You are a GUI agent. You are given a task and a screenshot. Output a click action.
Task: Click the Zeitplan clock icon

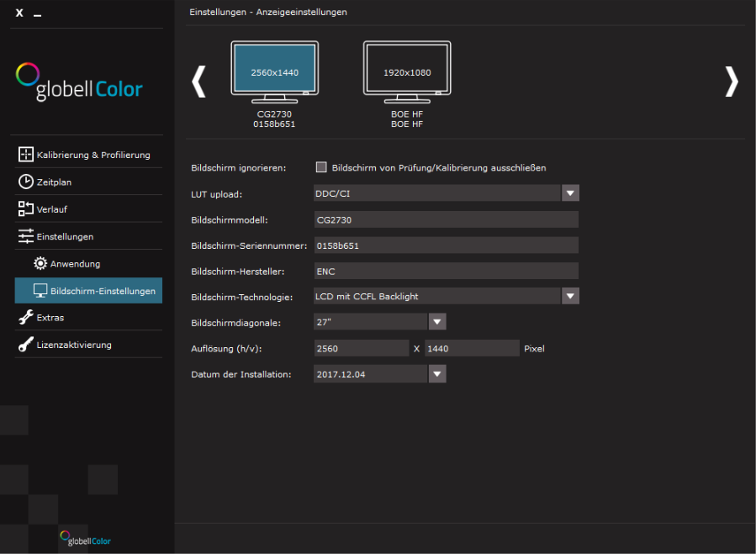(x=25, y=182)
